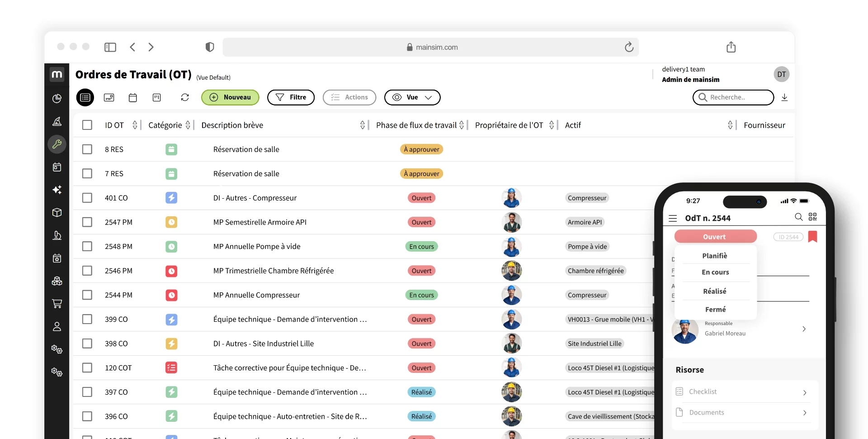Select Réalisé status in phone menu
868x439 pixels.
pos(715,291)
